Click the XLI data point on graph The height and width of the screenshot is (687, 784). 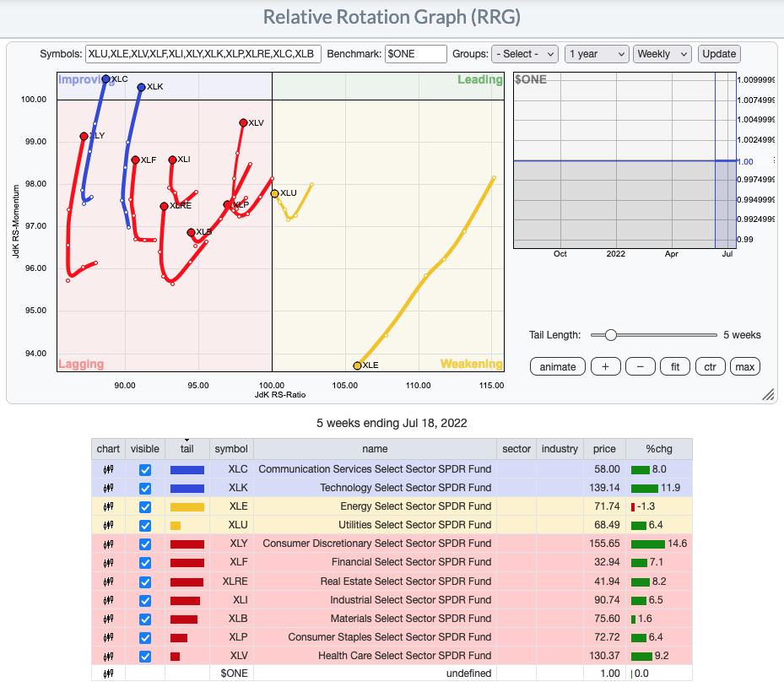click(x=172, y=160)
